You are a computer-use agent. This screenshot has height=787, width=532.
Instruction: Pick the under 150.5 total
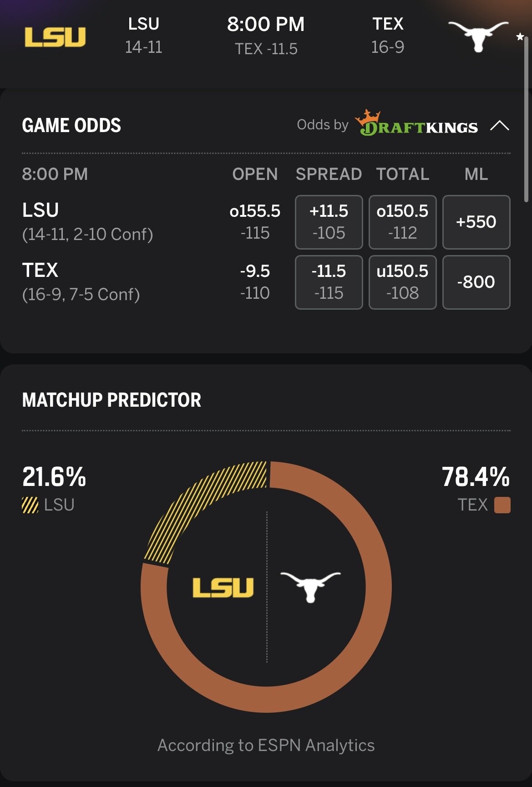(x=402, y=282)
